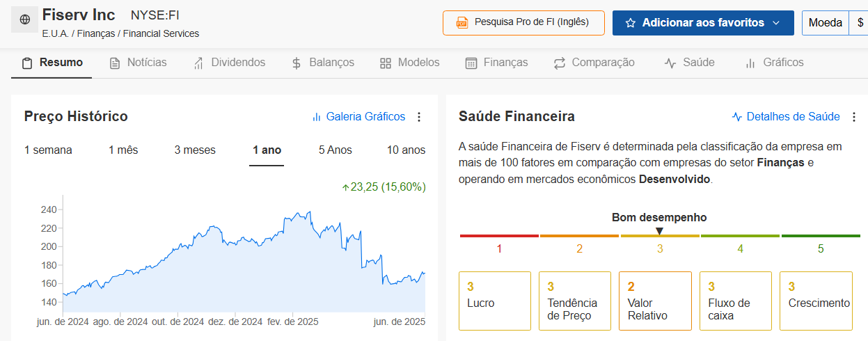This screenshot has width=868, height=341.
Task: Click the globe icon beside Fiserv Inc
Action: point(25,19)
